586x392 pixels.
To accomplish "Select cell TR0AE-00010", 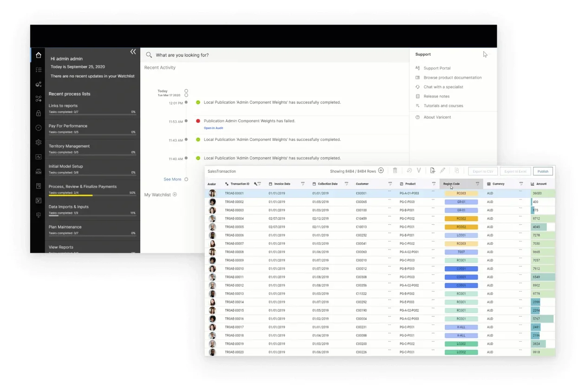I will tap(234, 269).
